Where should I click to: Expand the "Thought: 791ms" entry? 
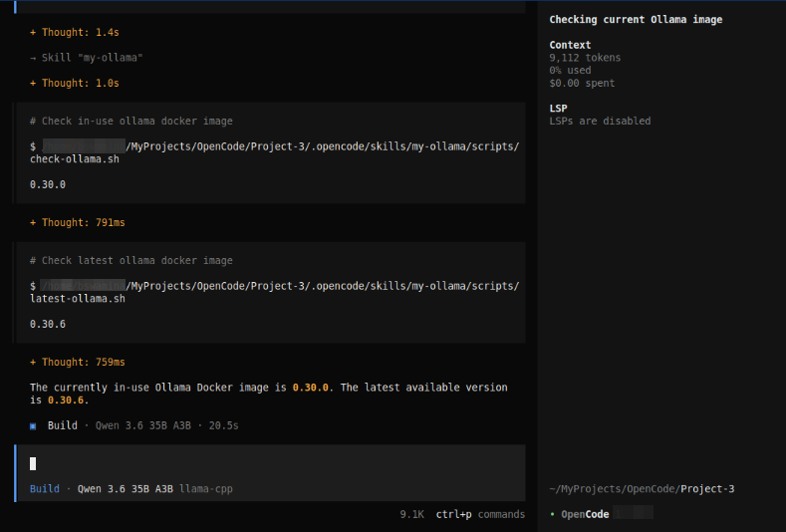(77, 222)
